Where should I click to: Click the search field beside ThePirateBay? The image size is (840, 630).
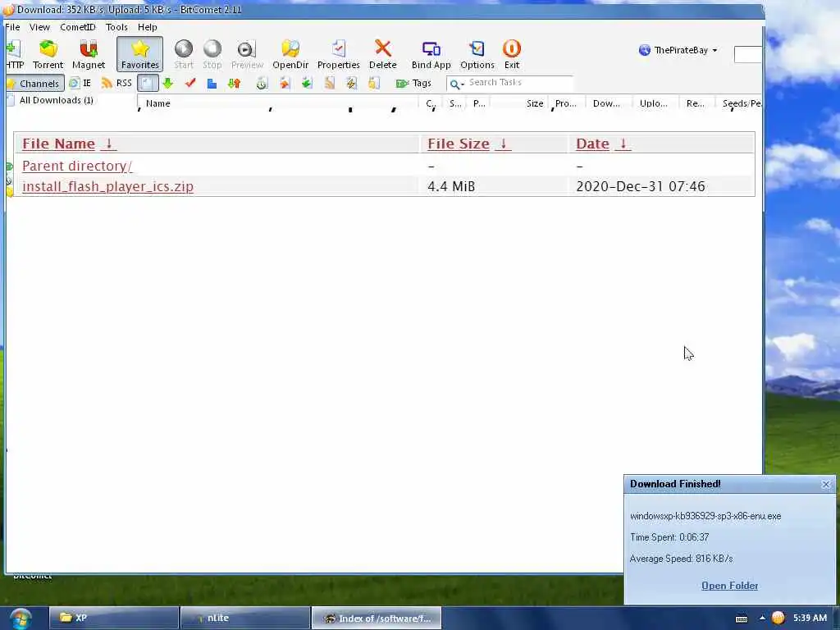point(748,54)
